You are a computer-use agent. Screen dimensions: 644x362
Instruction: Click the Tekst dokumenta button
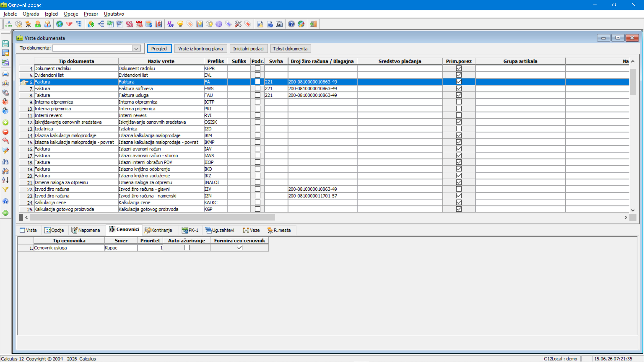290,48
